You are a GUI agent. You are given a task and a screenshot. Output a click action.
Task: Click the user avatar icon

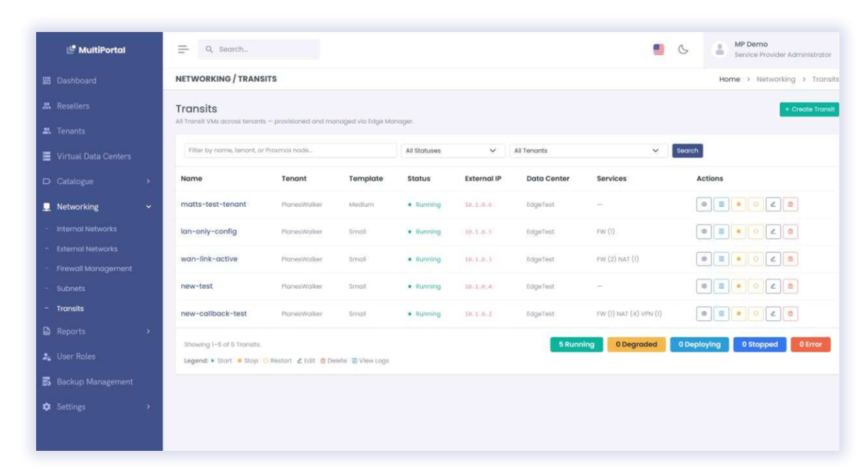pos(719,50)
